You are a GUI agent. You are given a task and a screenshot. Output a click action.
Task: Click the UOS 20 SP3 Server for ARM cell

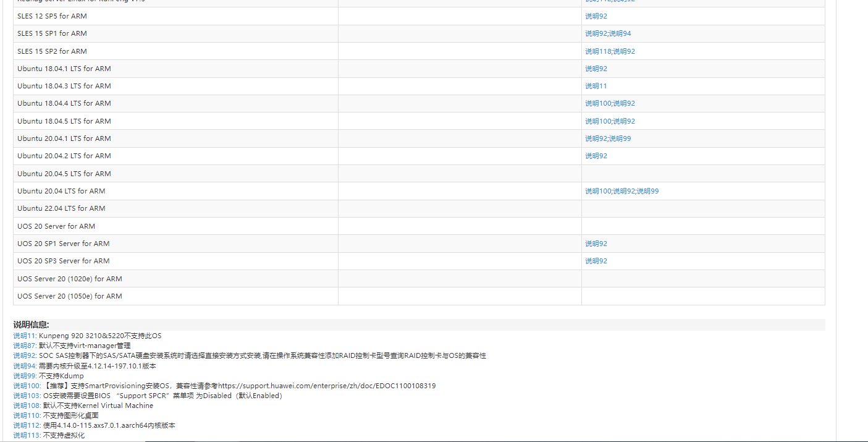pyautogui.click(x=175, y=261)
